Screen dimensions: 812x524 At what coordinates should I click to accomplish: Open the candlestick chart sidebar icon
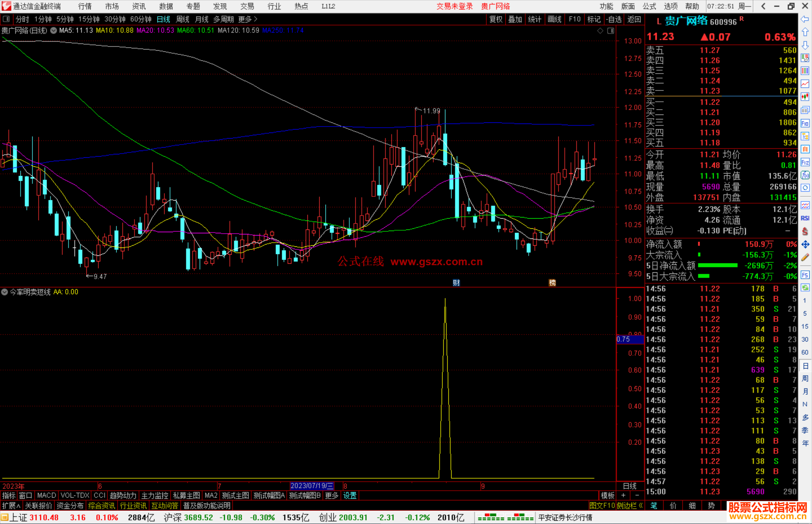click(805, 97)
